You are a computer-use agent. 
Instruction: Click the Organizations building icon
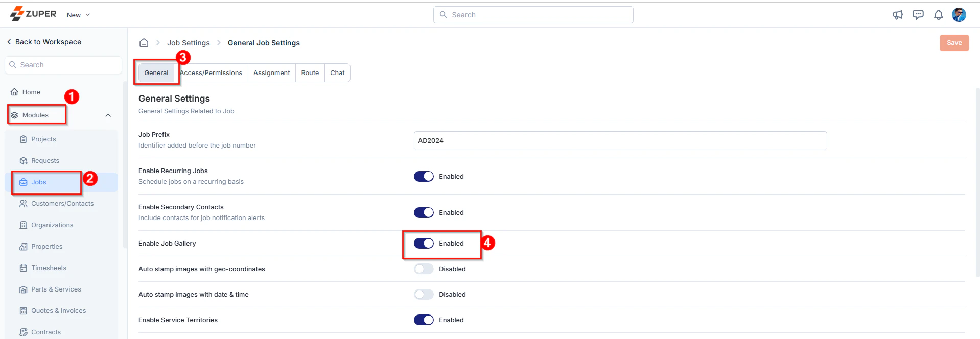coord(23,225)
